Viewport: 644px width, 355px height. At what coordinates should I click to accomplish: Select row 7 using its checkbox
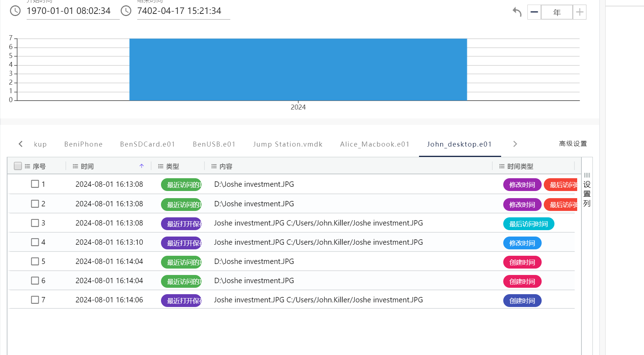click(35, 300)
